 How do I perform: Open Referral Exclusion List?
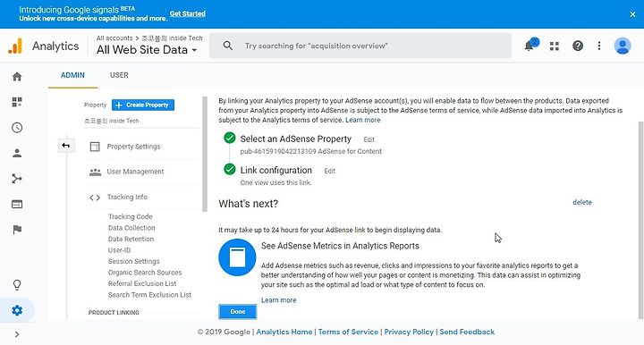click(142, 283)
